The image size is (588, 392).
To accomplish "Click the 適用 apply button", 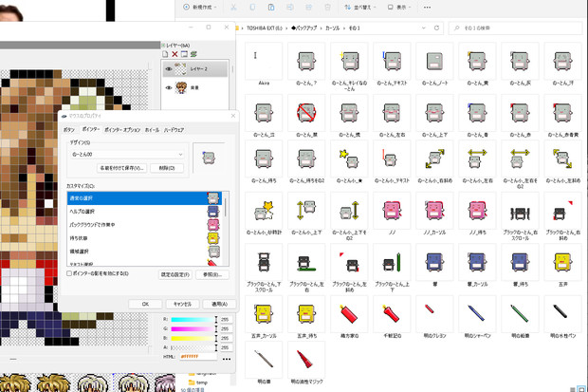I will [219, 304].
